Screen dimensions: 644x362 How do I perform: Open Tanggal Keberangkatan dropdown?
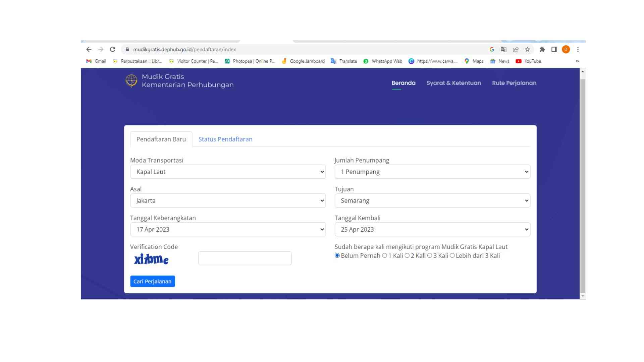228,229
